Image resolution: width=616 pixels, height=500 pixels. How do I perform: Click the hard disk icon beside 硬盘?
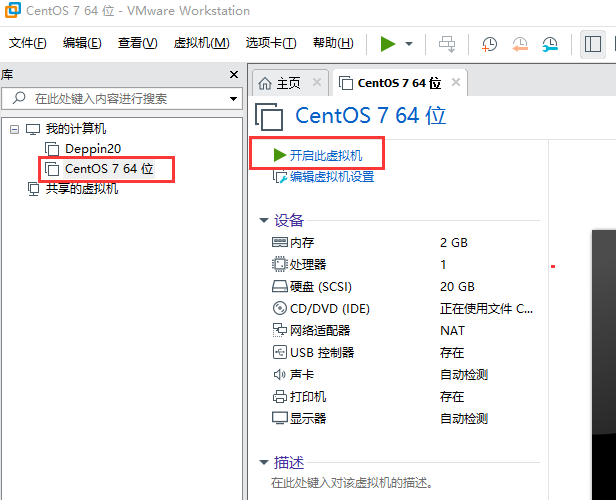click(280, 286)
